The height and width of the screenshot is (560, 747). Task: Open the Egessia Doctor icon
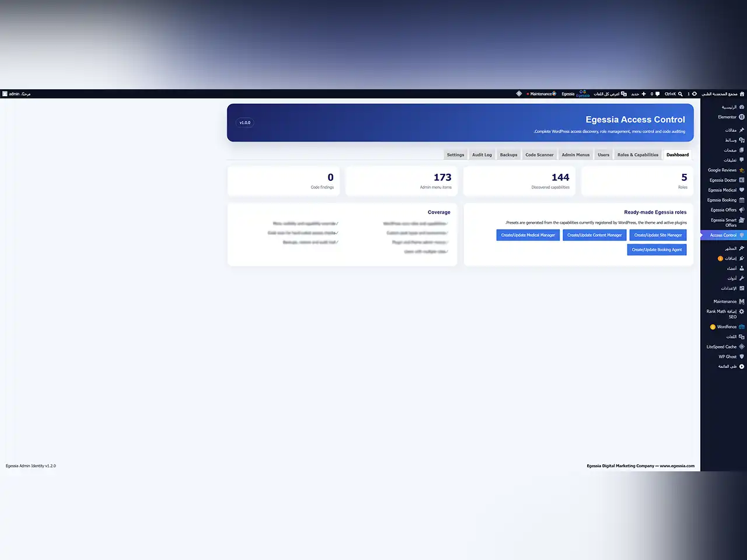click(742, 180)
